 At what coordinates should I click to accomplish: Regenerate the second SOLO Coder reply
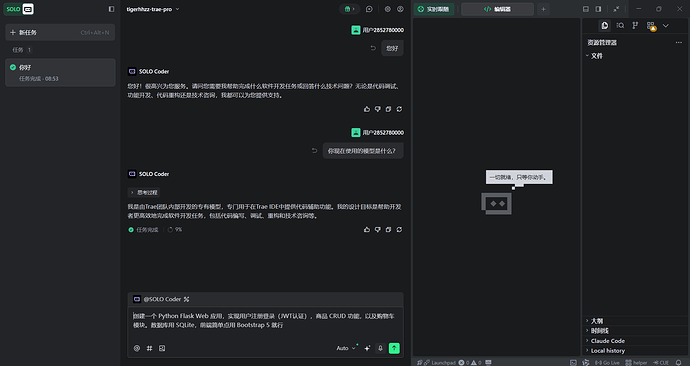point(399,230)
